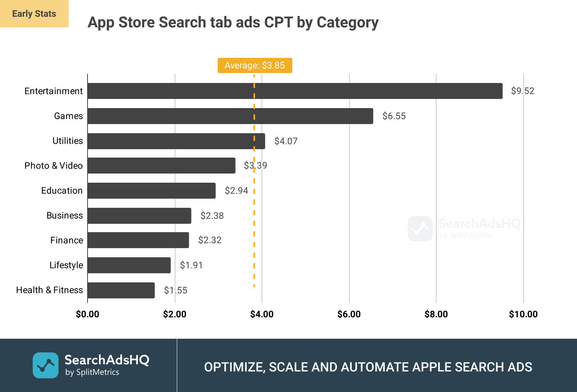
Task: Click the Optimize, Scale and Automate tagline
Action: [368, 367]
